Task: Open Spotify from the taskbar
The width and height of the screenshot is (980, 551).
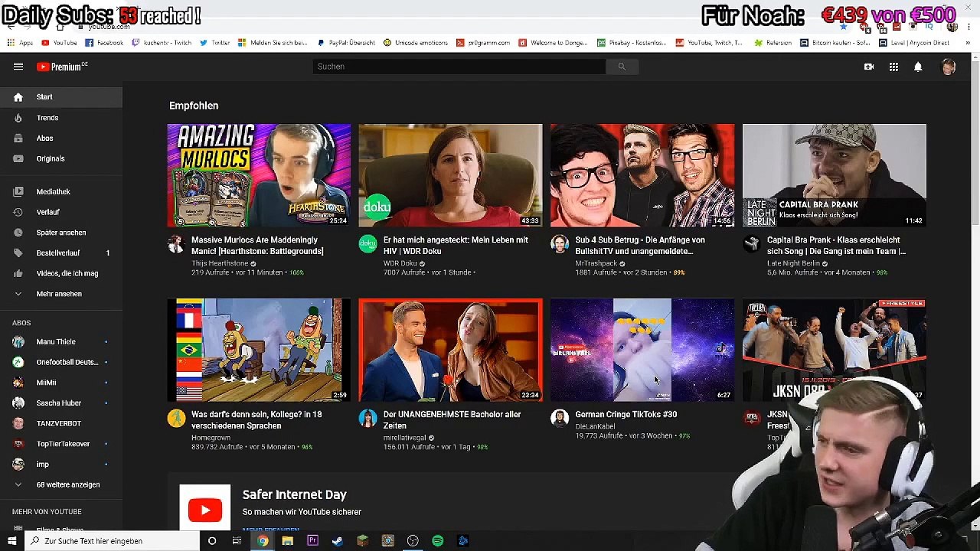Action: 438,541
